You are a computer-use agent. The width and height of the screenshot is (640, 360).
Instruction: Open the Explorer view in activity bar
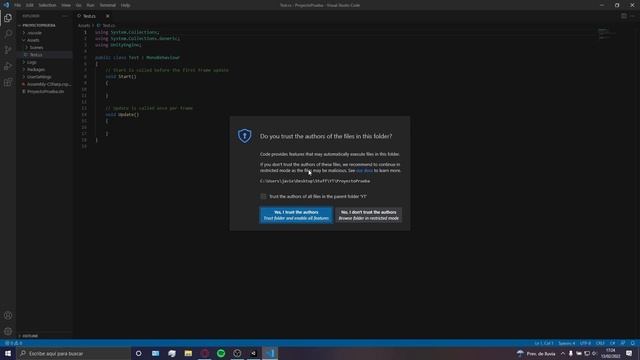click(8, 18)
